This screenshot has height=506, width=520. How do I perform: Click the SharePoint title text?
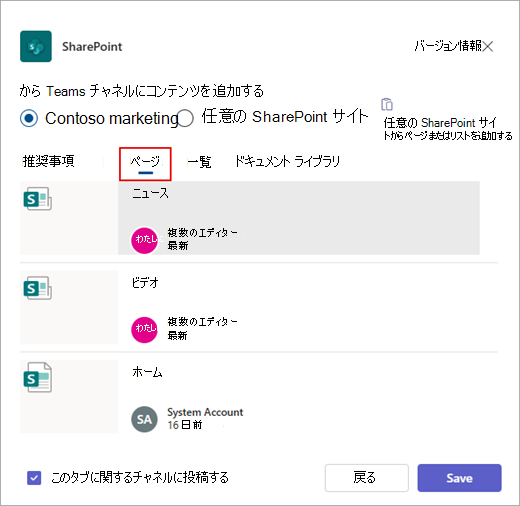92,47
